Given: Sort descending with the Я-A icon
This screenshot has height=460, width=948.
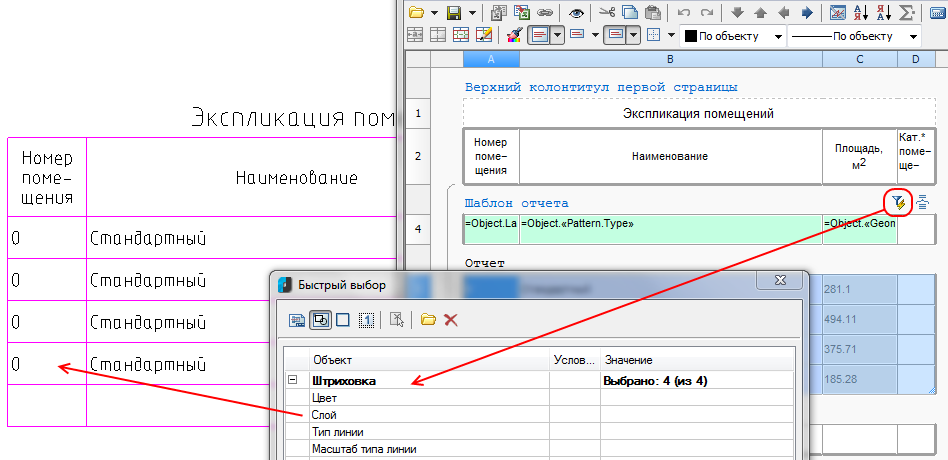Looking at the screenshot, I should tap(883, 12).
